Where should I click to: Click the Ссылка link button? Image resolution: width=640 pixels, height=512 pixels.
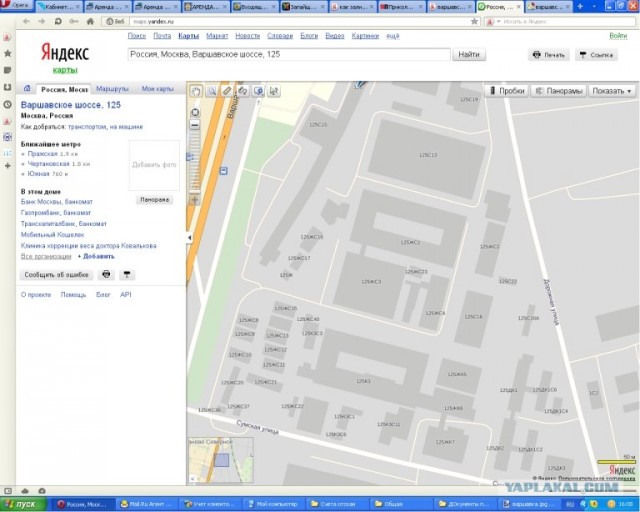(596, 55)
